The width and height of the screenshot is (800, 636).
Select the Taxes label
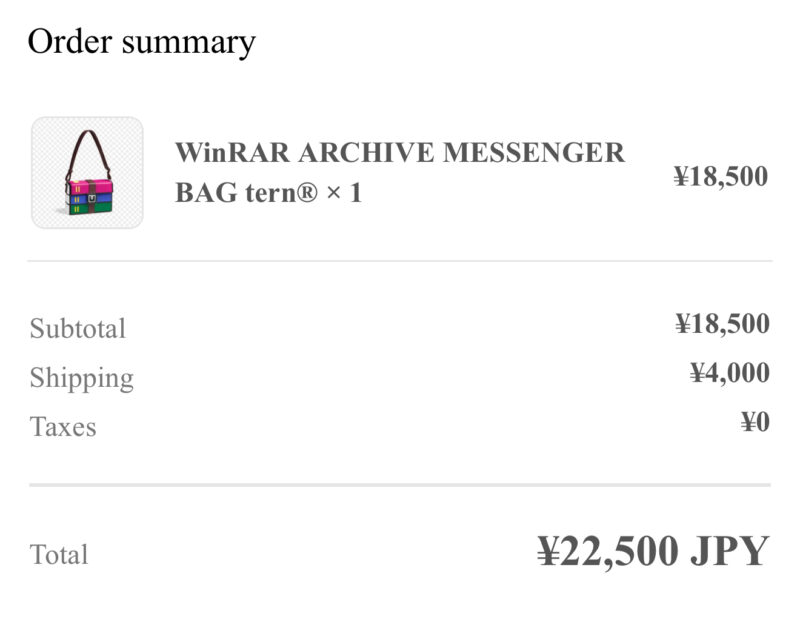pyautogui.click(x=63, y=427)
